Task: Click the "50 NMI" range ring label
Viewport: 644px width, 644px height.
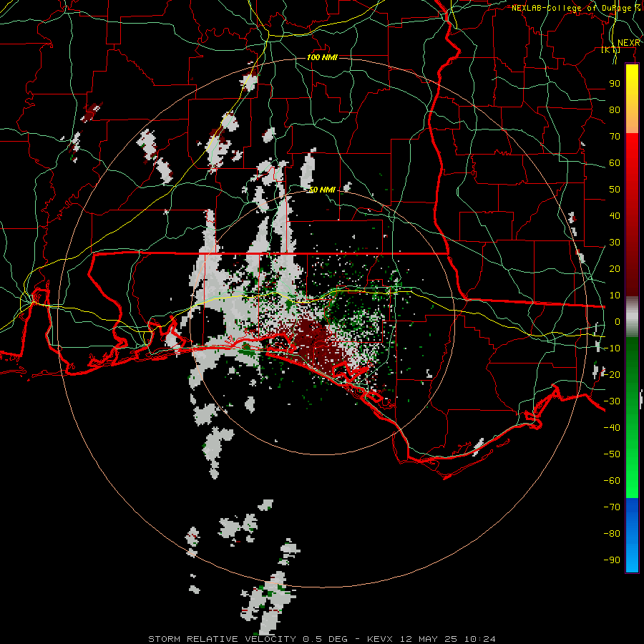Action: [323, 190]
